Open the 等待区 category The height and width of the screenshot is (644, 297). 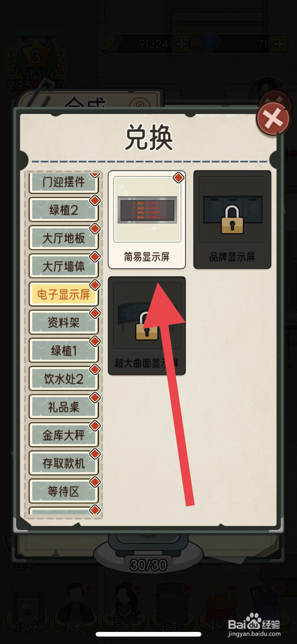[64, 492]
